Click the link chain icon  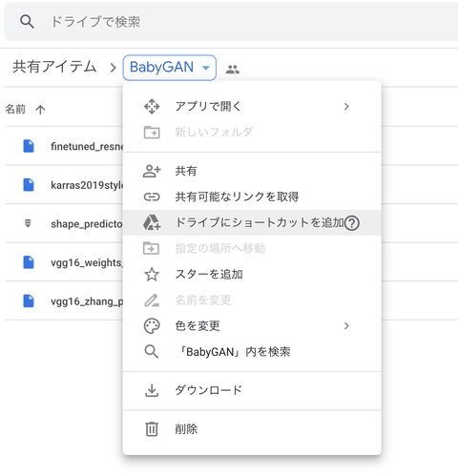[152, 197]
